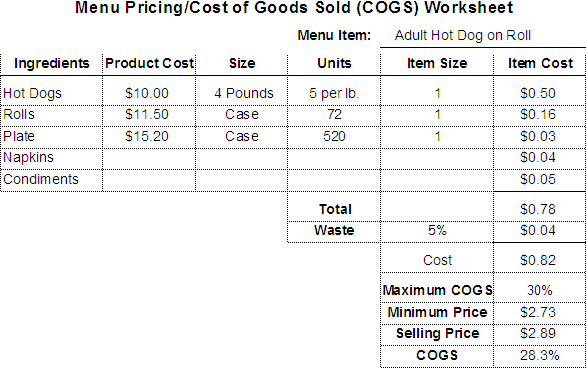Click the 5 per lb. units cell
The image size is (586, 370).
coord(334,91)
